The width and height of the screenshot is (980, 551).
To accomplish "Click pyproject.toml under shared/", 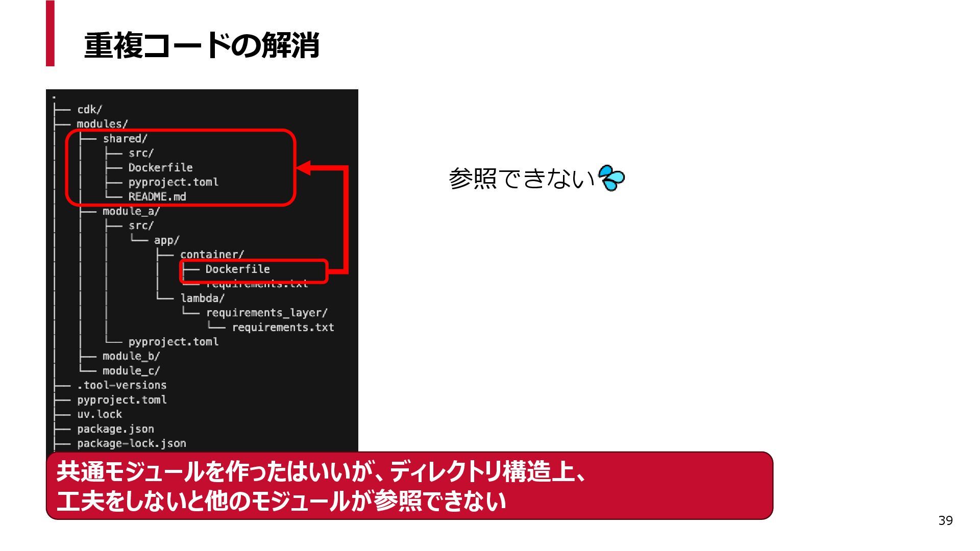I will pos(174,182).
